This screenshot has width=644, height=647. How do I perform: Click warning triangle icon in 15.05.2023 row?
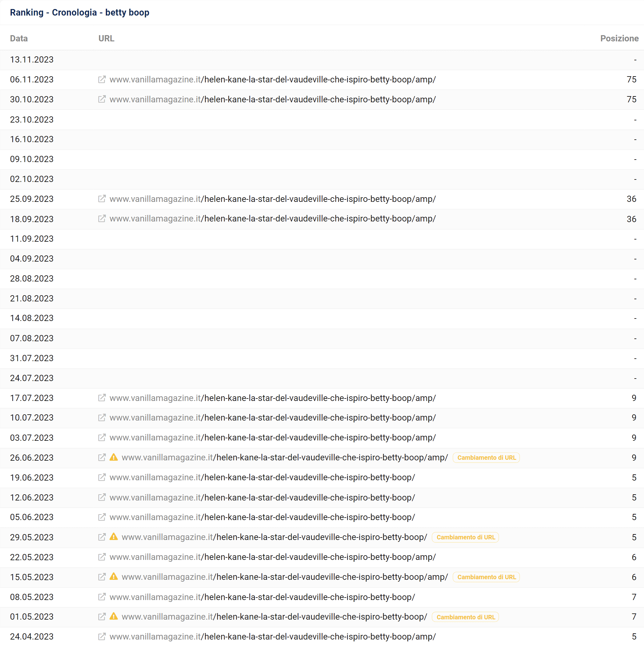(114, 577)
